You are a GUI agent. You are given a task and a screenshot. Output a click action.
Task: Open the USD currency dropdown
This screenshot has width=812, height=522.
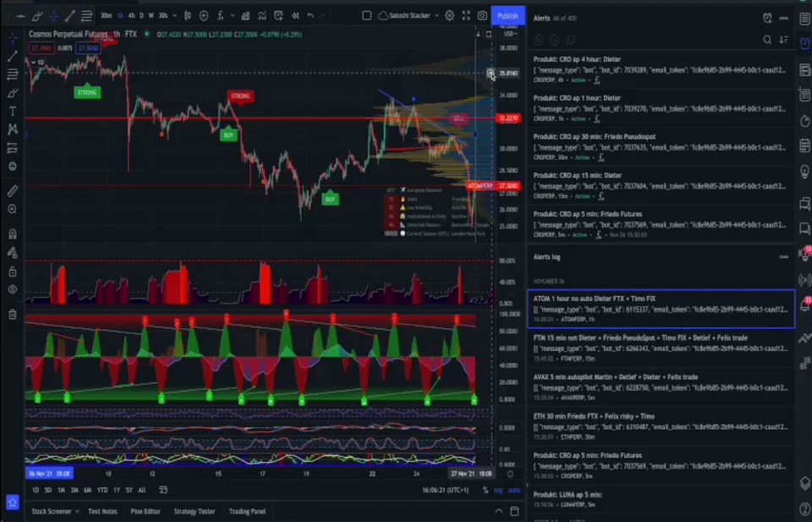pyautogui.click(x=510, y=34)
